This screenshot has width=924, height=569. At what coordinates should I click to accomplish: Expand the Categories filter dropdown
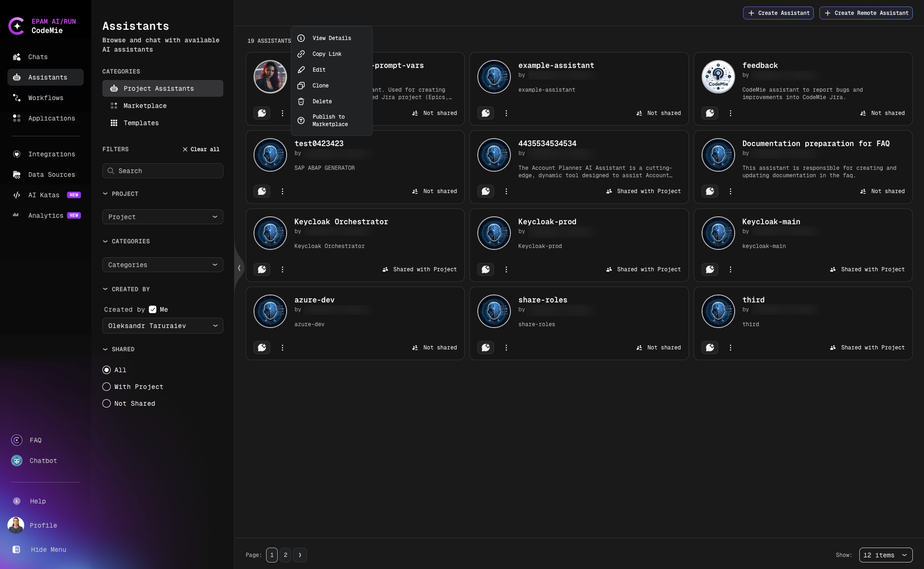pyautogui.click(x=162, y=265)
